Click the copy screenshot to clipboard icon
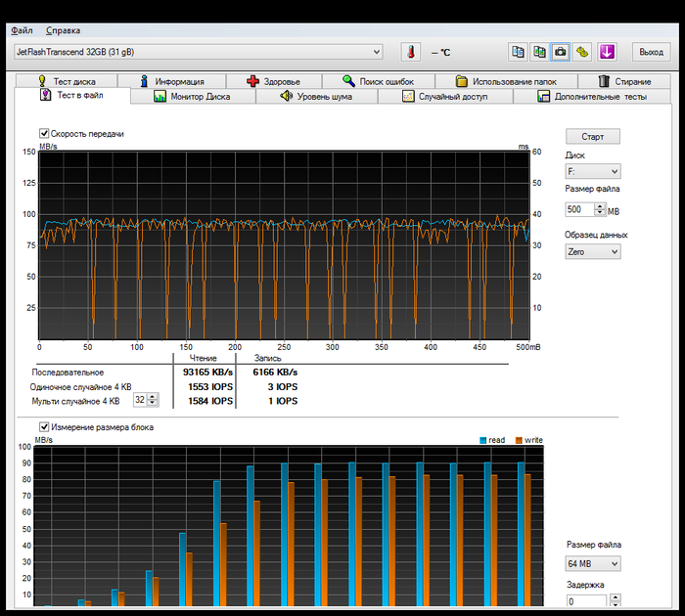Screen dimensions: 685x616 click(539, 52)
